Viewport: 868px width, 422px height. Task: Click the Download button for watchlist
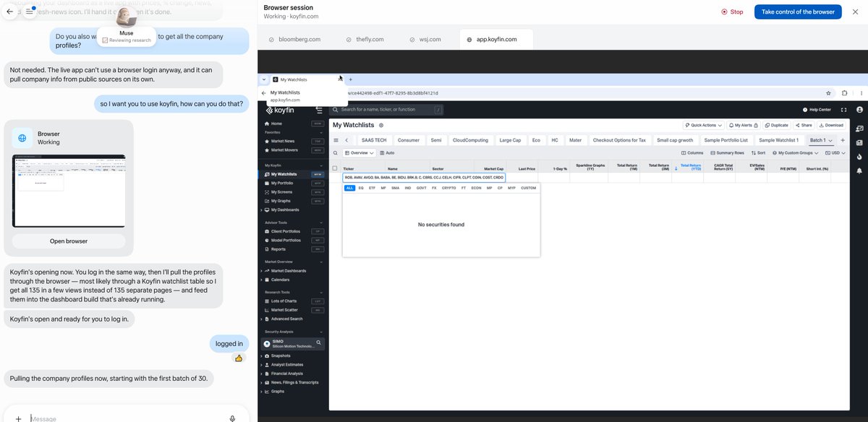(x=831, y=125)
